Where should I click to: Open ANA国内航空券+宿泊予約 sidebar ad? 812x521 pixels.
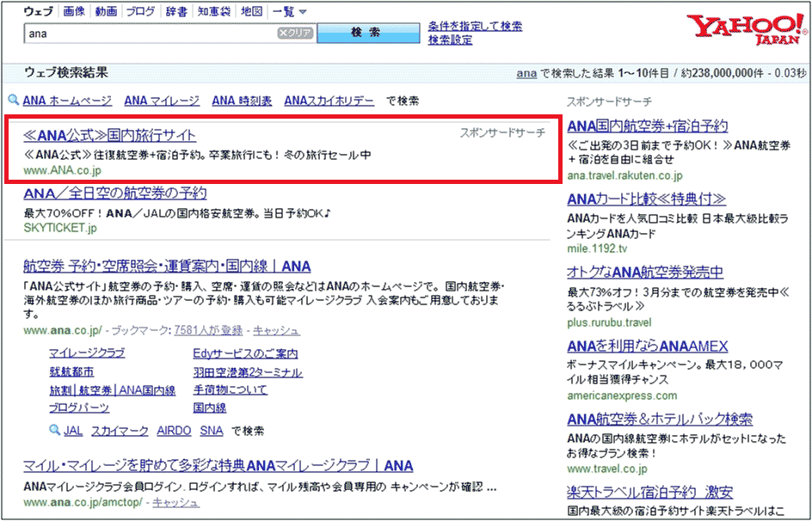648,126
